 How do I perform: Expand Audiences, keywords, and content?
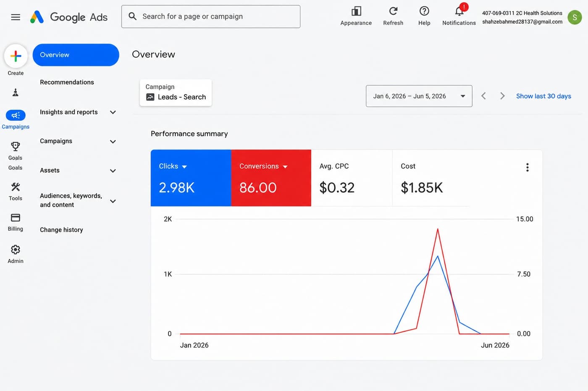[x=113, y=201]
